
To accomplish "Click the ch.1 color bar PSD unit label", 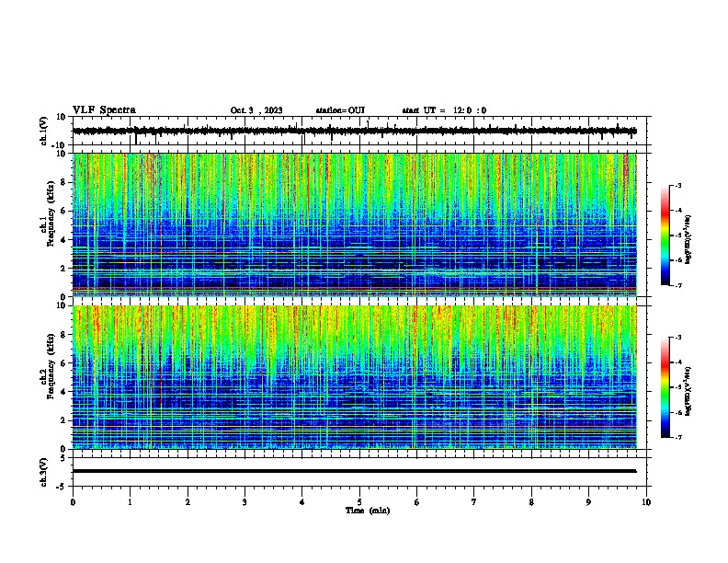I will pos(688,239).
